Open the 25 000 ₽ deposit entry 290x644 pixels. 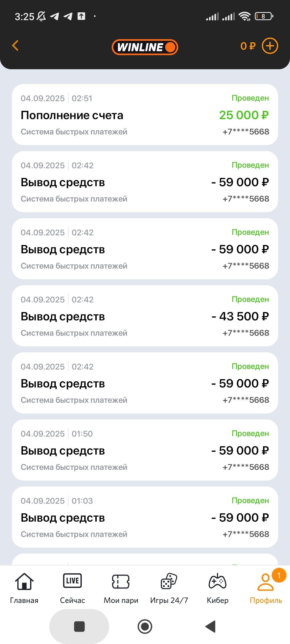[145, 115]
